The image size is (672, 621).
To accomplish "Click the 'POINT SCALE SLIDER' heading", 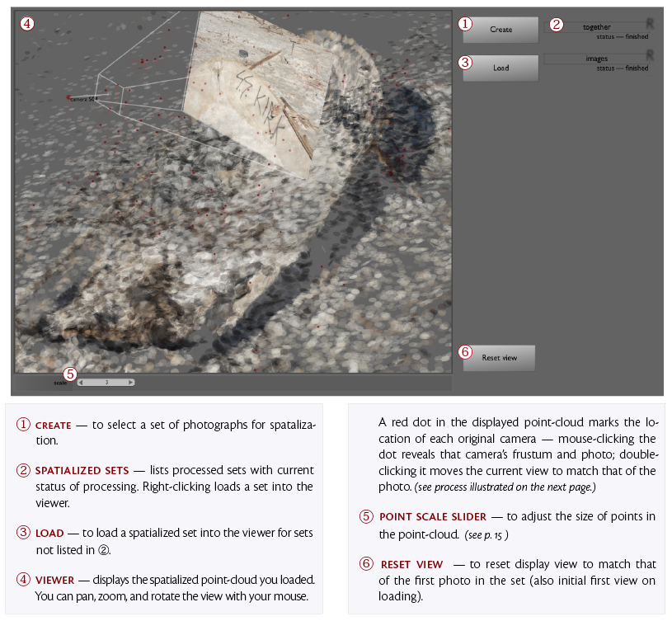I will click(x=433, y=517).
